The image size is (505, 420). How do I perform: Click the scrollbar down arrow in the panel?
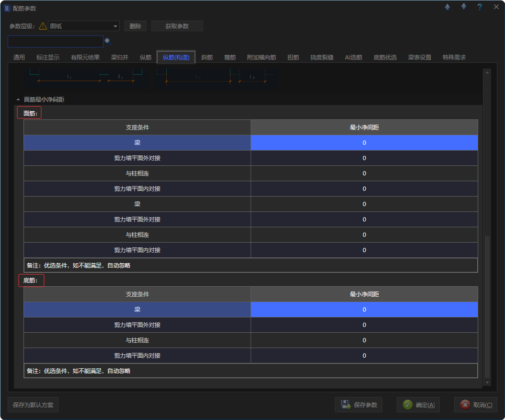[487, 383]
